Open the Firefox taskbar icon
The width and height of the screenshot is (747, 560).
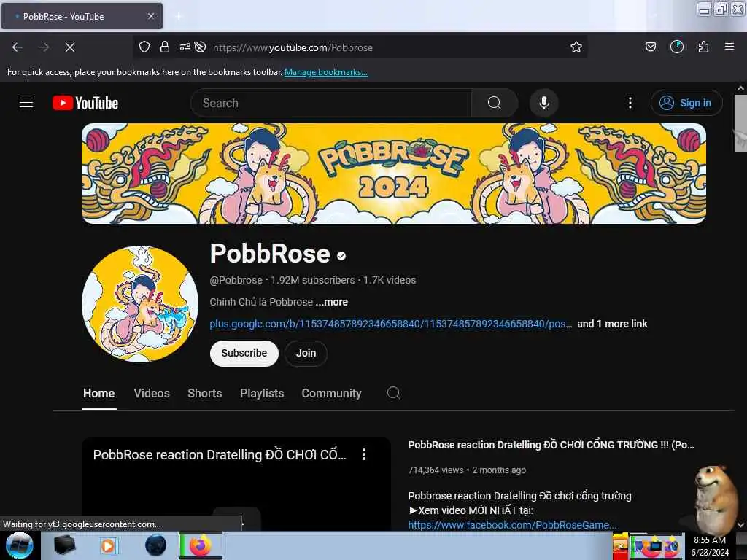tap(201, 545)
